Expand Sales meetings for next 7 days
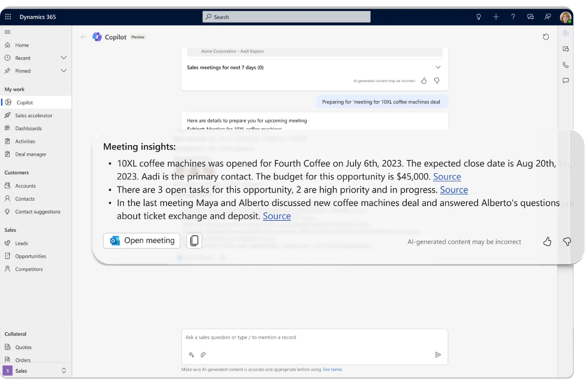 438,67
